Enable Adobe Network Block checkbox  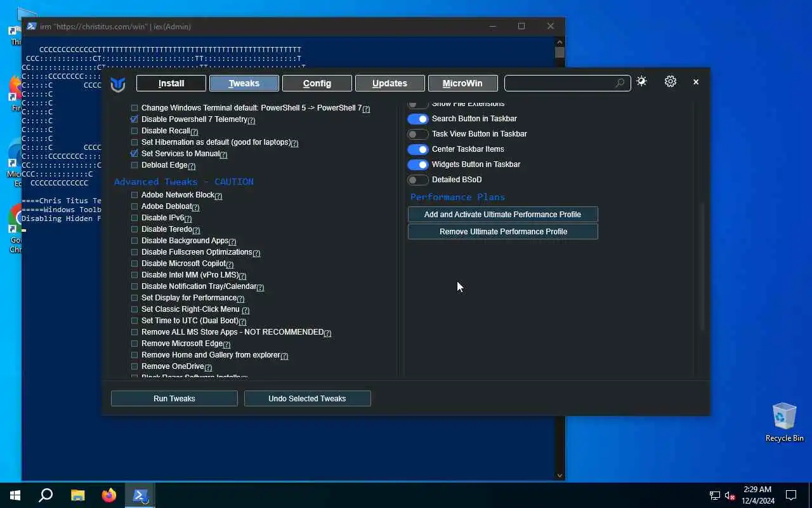coord(134,195)
